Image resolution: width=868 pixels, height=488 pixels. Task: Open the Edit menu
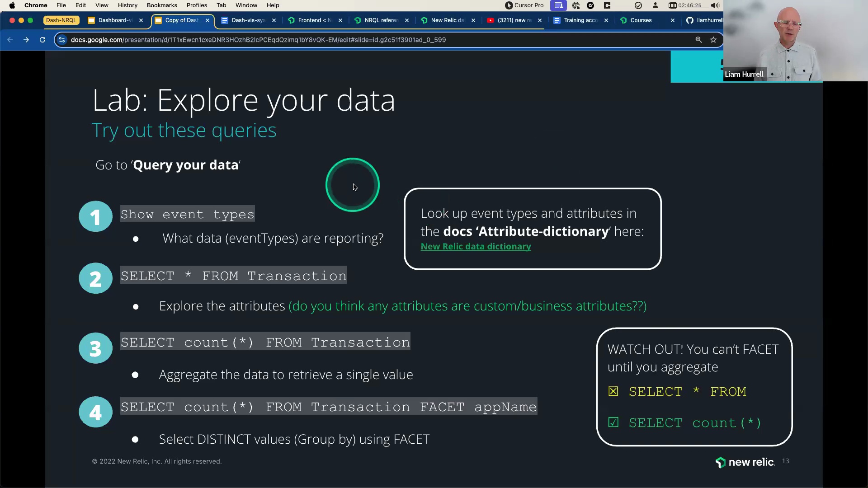[80, 5]
